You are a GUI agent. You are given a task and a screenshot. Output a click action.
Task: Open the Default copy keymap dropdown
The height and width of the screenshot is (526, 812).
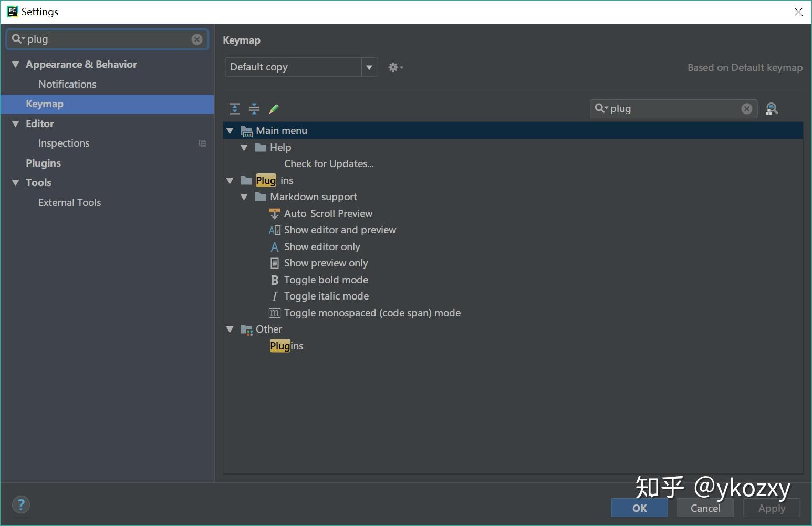coord(369,67)
